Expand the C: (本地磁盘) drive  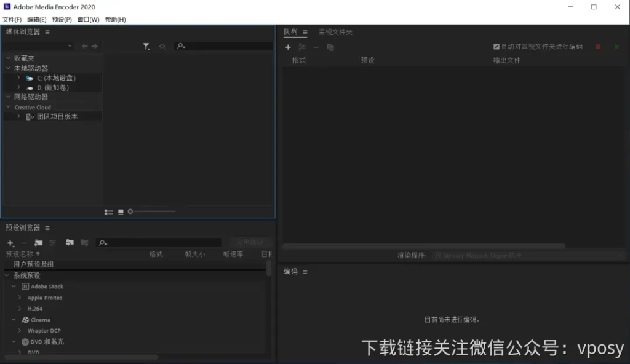[x=18, y=77]
